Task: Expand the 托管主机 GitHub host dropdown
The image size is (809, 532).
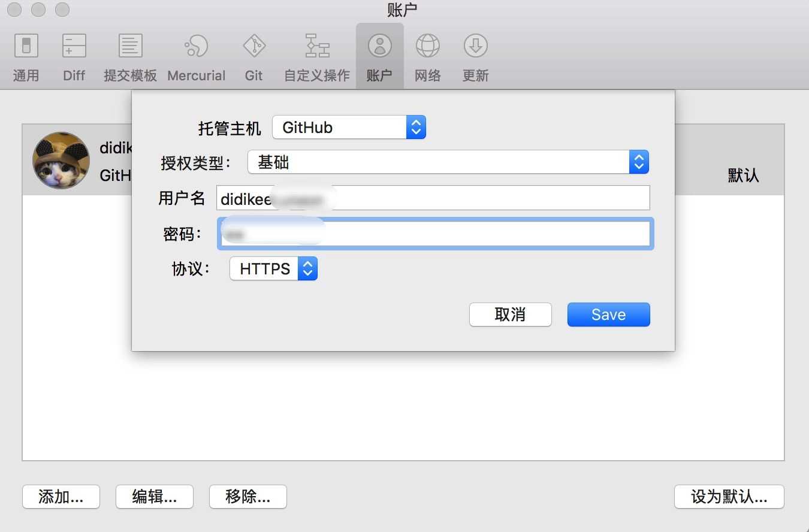Action: [x=349, y=127]
